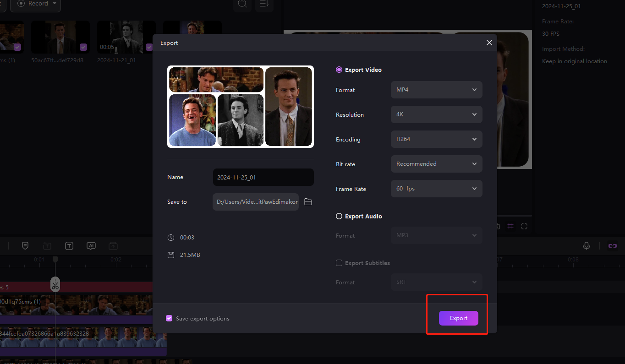Click the Save to path field
The height and width of the screenshot is (364, 625).
click(256, 202)
